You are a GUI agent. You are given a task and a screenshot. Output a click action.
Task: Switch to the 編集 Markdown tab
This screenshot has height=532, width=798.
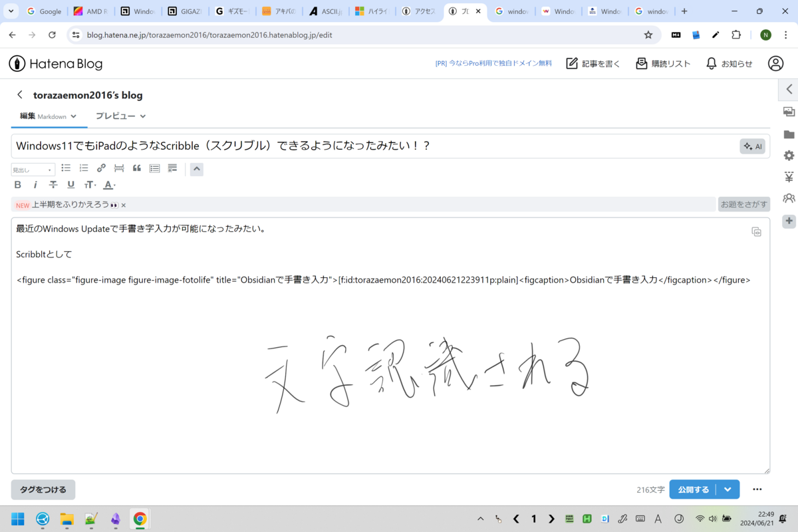(49, 116)
